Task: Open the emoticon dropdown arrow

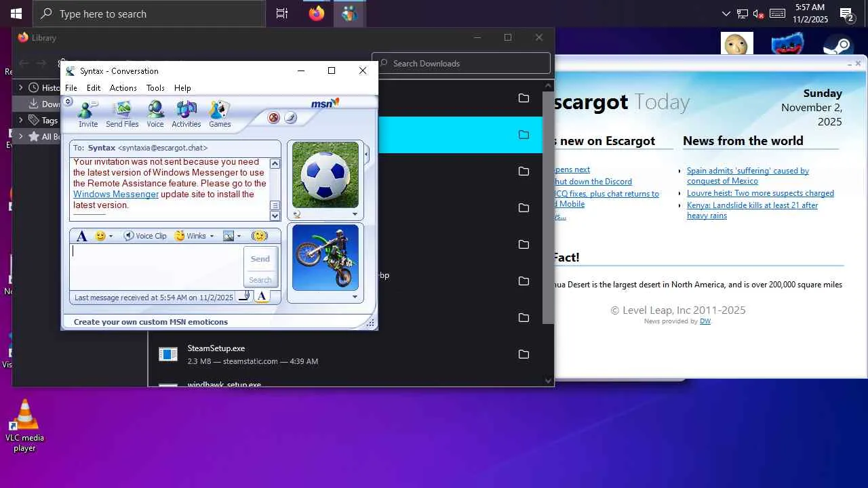Action: 111,237
